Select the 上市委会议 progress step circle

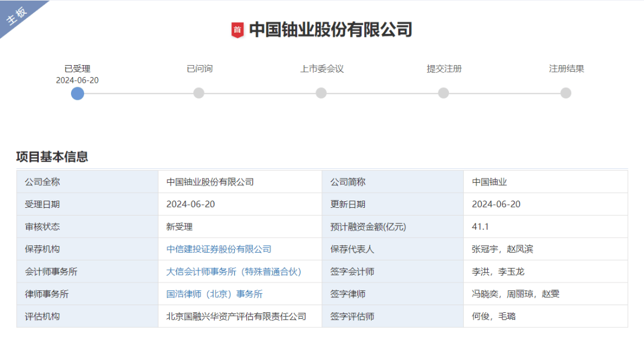tap(321, 93)
